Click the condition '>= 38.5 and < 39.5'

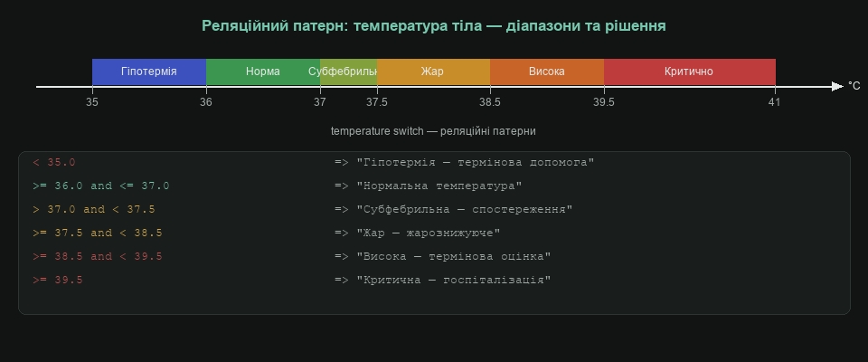tap(98, 257)
